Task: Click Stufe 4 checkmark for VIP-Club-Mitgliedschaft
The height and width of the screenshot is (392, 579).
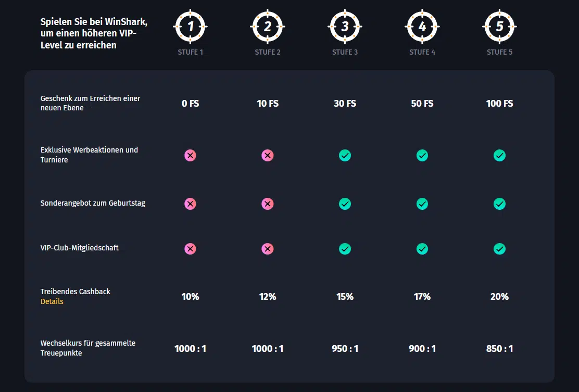Action: (x=422, y=249)
